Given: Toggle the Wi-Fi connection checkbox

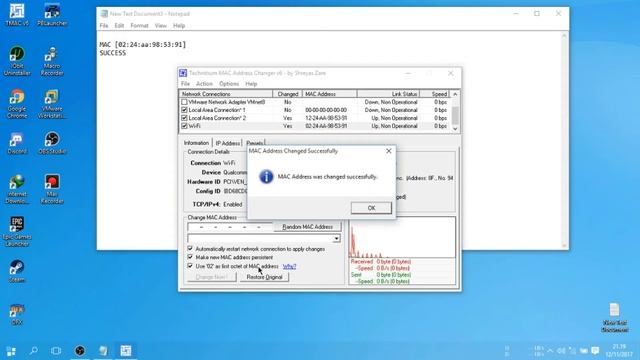Looking at the screenshot, I should [x=184, y=126].
